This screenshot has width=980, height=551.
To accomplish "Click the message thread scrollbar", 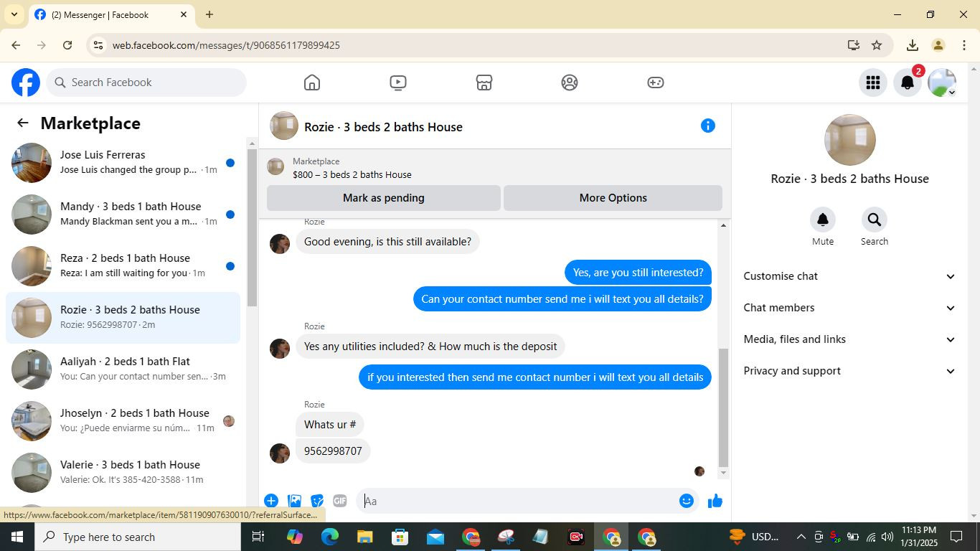I will pos(723,407).
